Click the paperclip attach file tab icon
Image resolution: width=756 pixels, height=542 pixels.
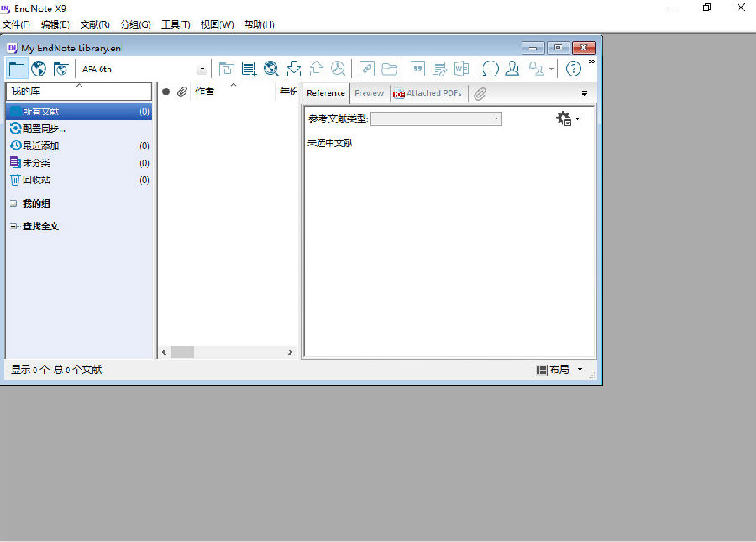tap(480, 93)
